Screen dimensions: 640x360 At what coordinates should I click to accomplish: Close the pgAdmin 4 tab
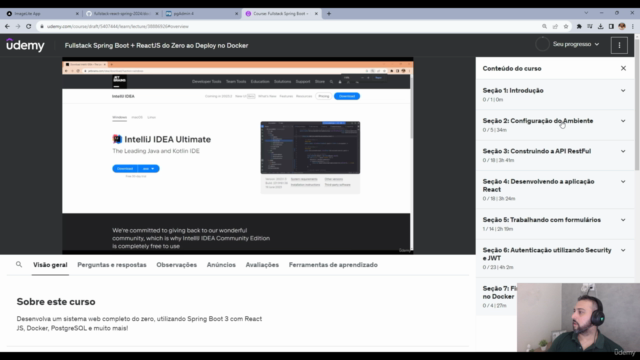236,13
